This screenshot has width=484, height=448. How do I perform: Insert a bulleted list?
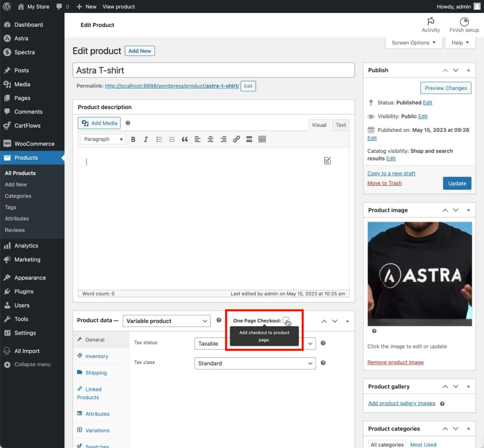pos(159,139)
